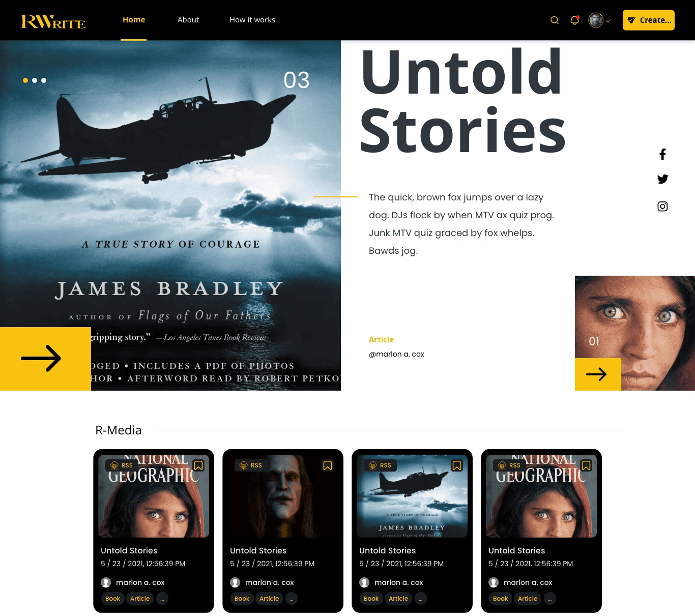This screenshot has height=616, width=695.
Task: Toggle bookmark on first National Geographic card
Action: [x=198, y=465]
